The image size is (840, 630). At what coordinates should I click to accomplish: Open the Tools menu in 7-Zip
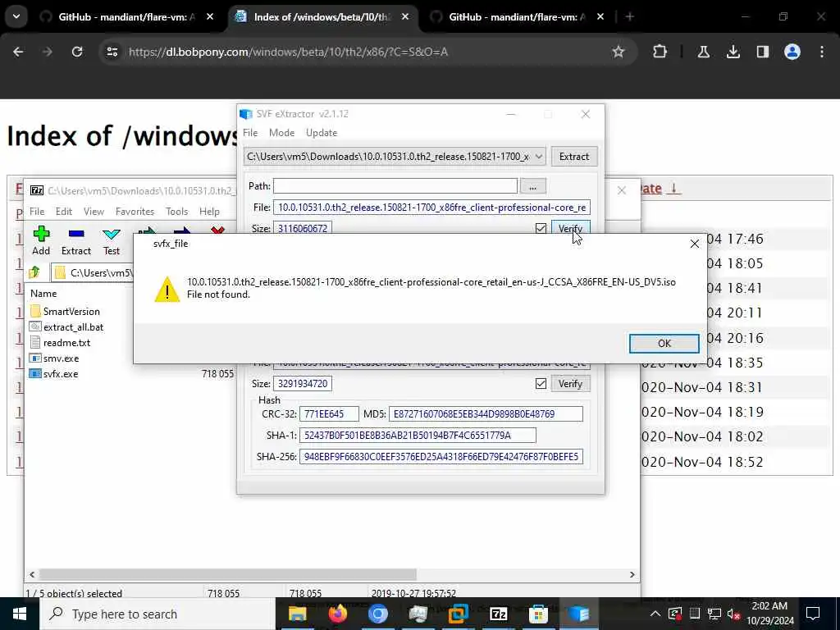point(177,212)
